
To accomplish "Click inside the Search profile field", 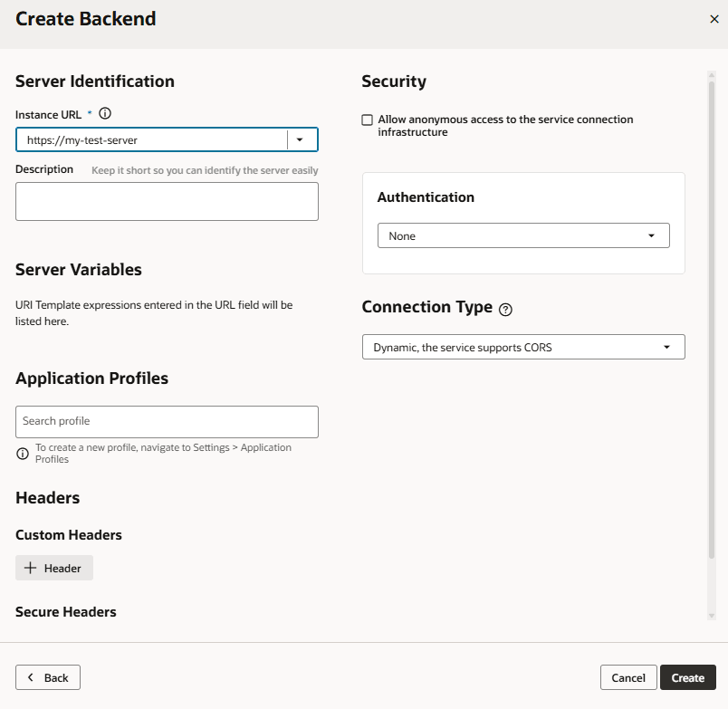I will [x=167, y=421].
